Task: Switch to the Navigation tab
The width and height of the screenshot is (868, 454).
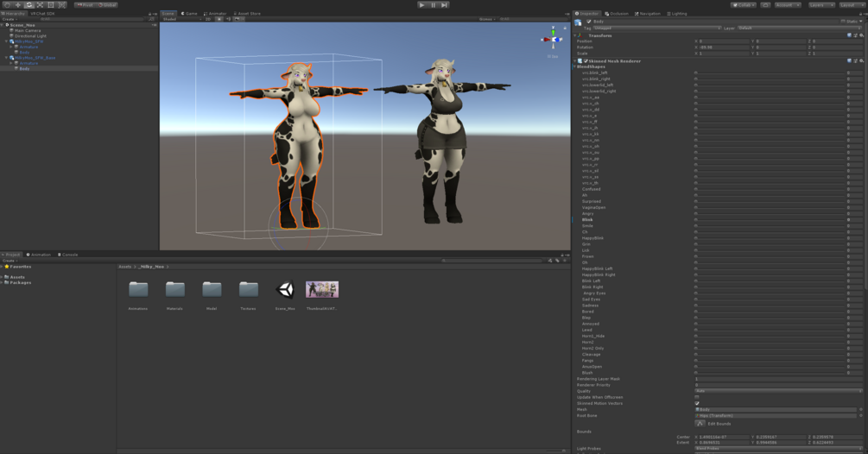Action: pyautogui.click(x=648, y=13)
